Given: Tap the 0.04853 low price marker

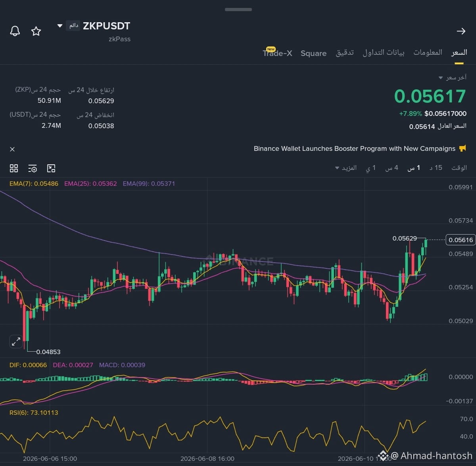Looking at the screenshot, I should pyautogui.click(x=48, y=352).
